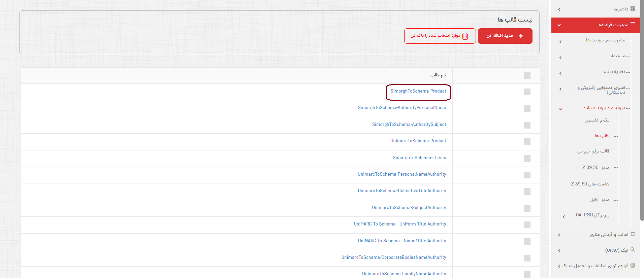
Task: Click the loan and circulation arrows icon
Action: tap(633, 234)
